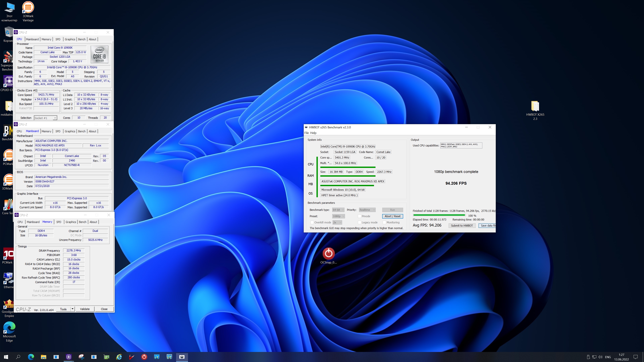Open the Этот компьютер desktop icon
The width and height of the screenshot is (644, 362).
9,12
